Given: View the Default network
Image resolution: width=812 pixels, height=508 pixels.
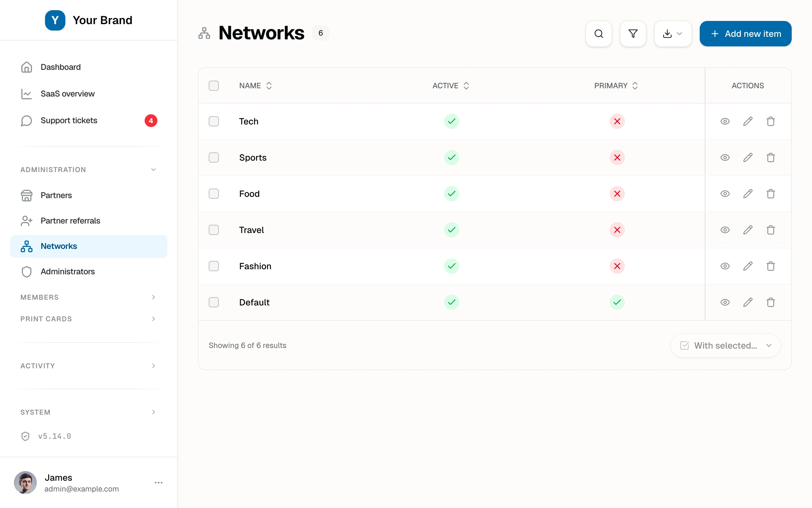Looking at the screenshot, I should pos(725,302).
